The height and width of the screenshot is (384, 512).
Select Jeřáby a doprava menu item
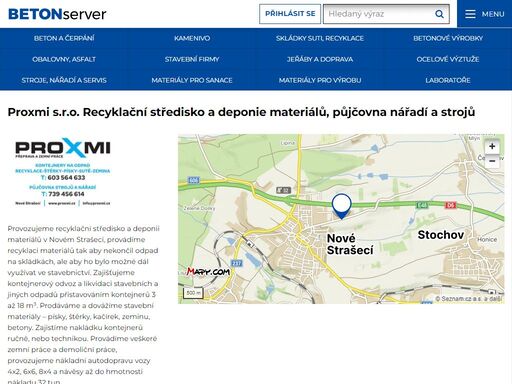pos(320,59)
